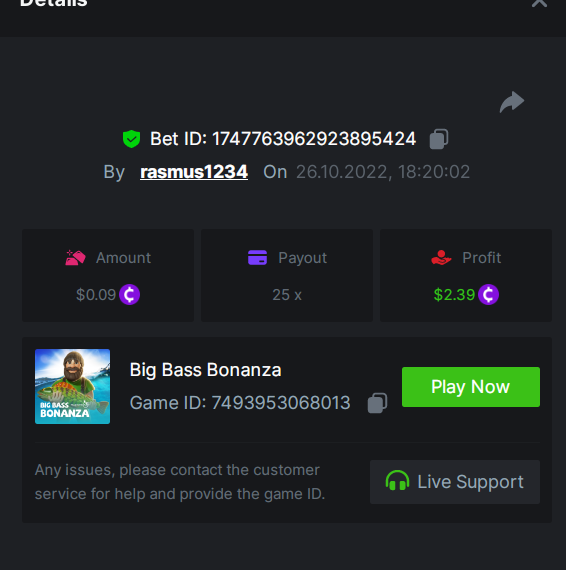Click the pink Amount icon

75,258
